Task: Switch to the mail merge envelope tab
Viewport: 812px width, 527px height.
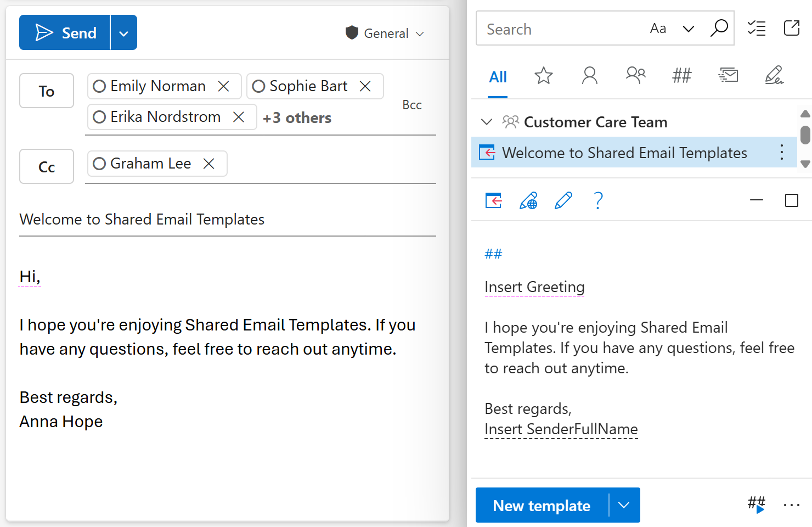Action: point(728,75)
